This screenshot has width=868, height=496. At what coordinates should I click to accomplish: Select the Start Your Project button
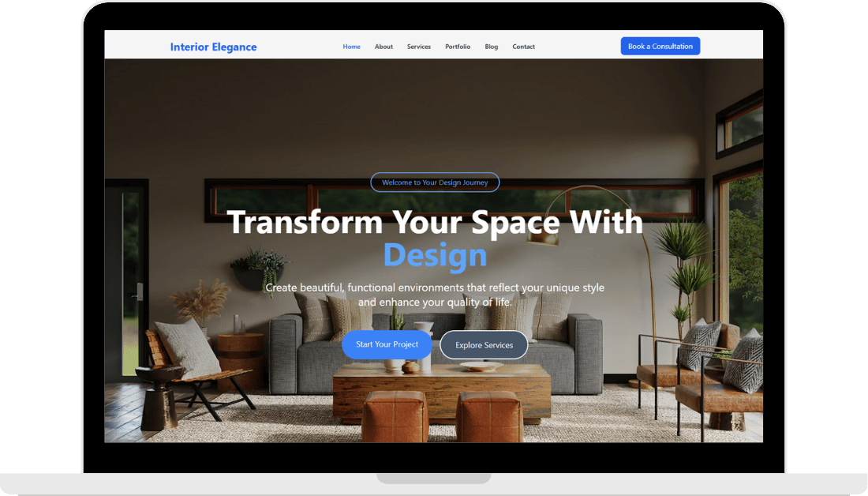[387, 344]
